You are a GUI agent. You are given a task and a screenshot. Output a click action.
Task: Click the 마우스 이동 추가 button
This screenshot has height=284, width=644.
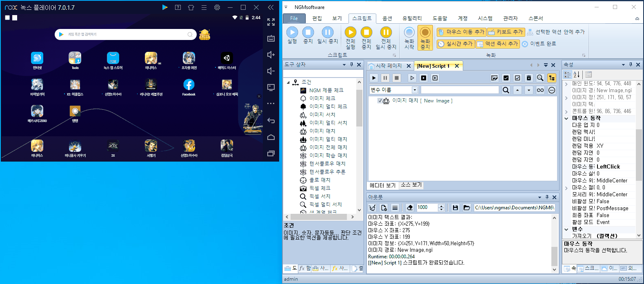(x=461, y=32)
